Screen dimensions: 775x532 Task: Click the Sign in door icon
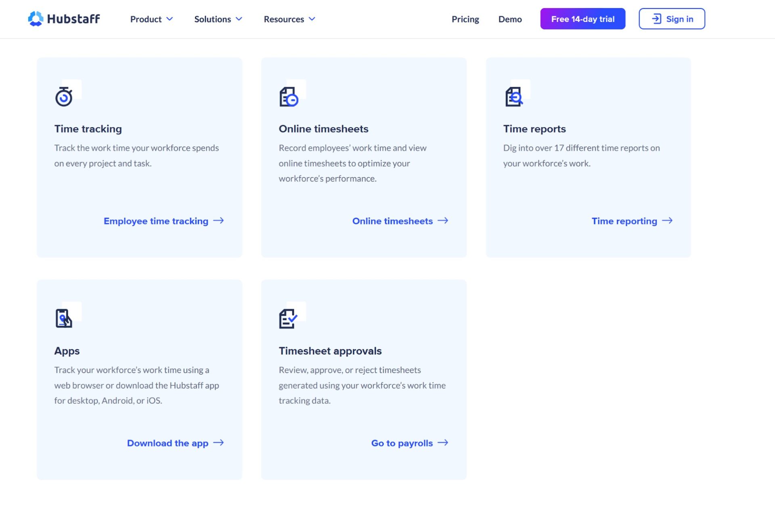(x=656, y=18)
